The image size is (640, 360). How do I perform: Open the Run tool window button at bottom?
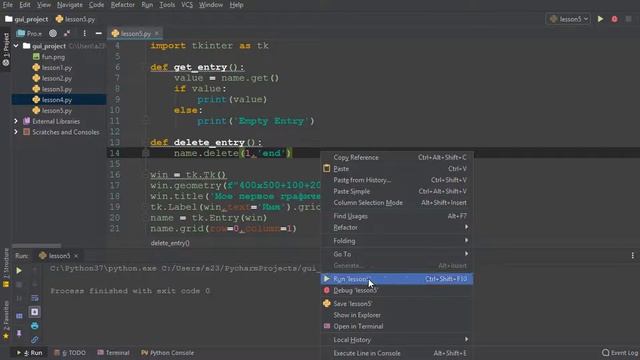(29, 353)
